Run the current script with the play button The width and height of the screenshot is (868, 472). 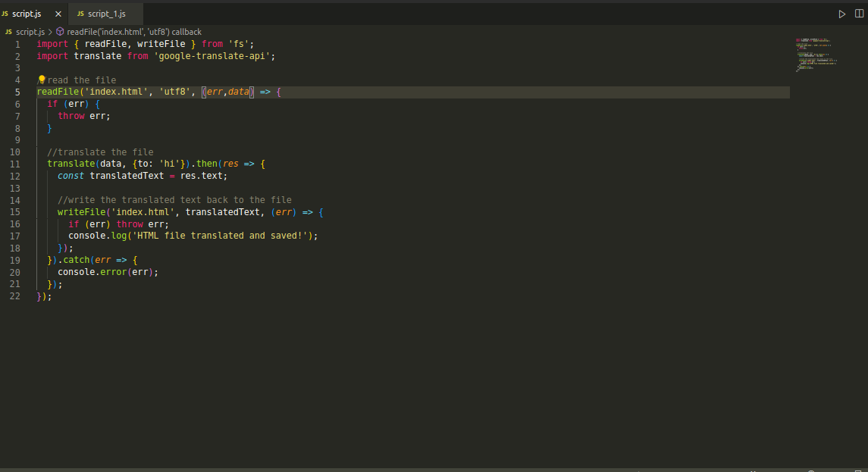click(841, 13)
